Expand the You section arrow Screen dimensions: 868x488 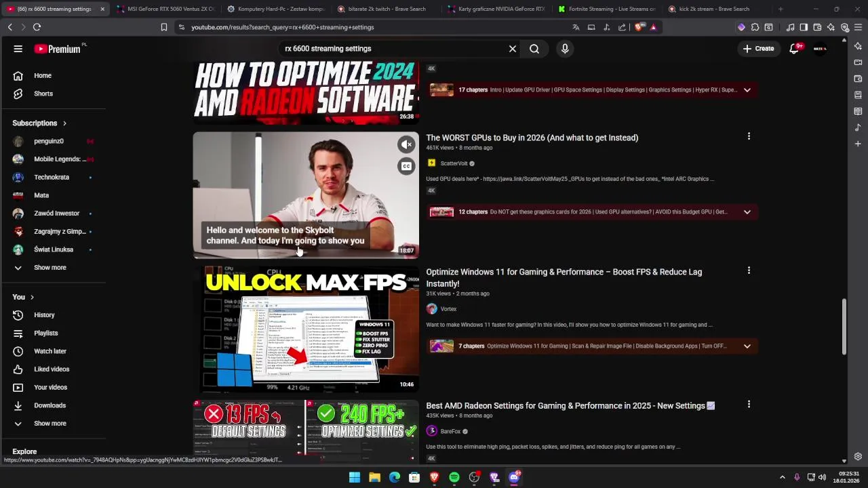(32, 297)
